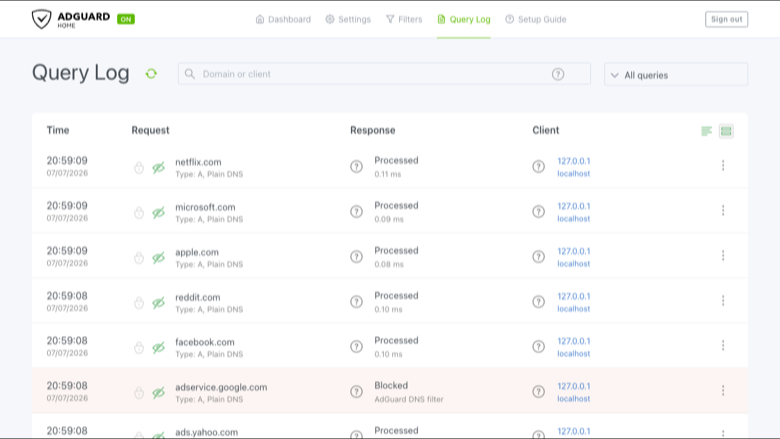Show client info for netflix.com row
This screenshot has height=439, width=780.
pos(538,167)
